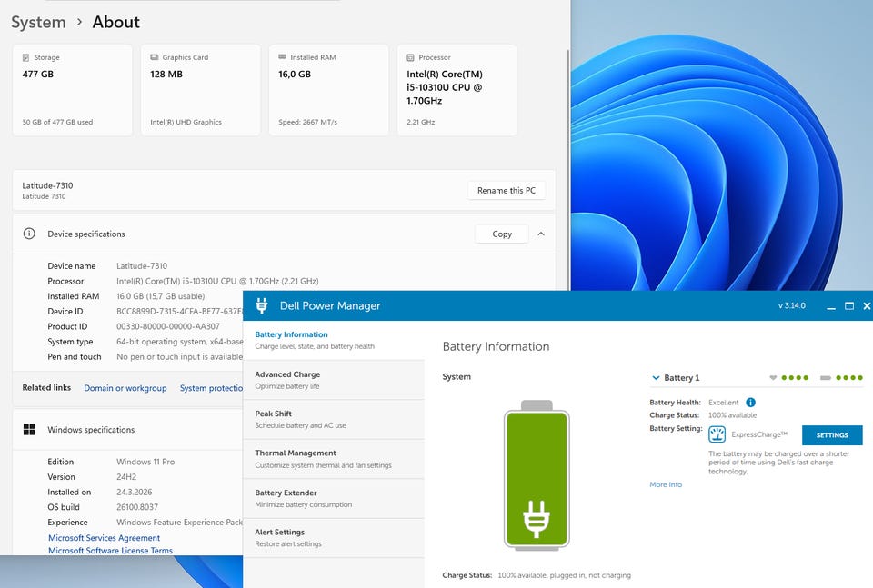Click the Latitude-7310 PC name heading
This screenshot has width=873, height=588.
[47, 185]
